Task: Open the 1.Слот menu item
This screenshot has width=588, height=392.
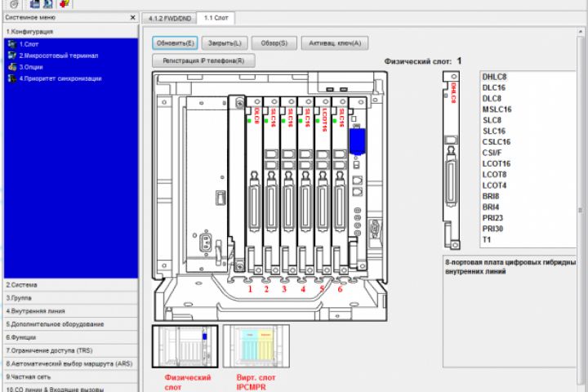Action: 29,44
